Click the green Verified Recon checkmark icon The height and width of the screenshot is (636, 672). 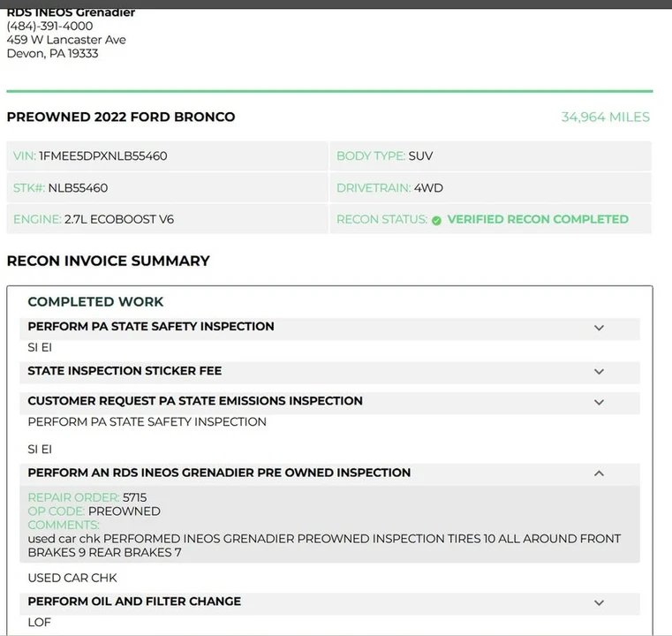(436, 221)
